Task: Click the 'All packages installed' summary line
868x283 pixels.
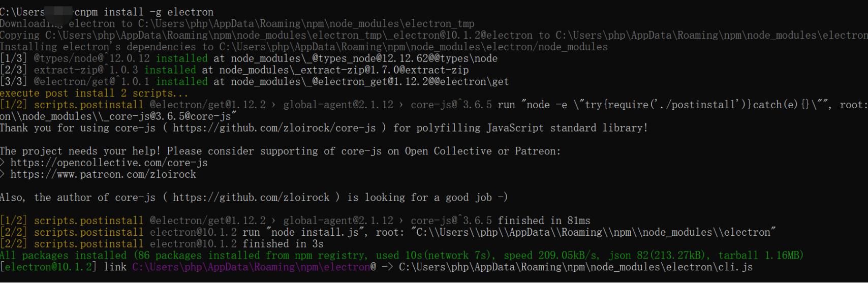Action: pyautogui.click(x=401, y=256)
